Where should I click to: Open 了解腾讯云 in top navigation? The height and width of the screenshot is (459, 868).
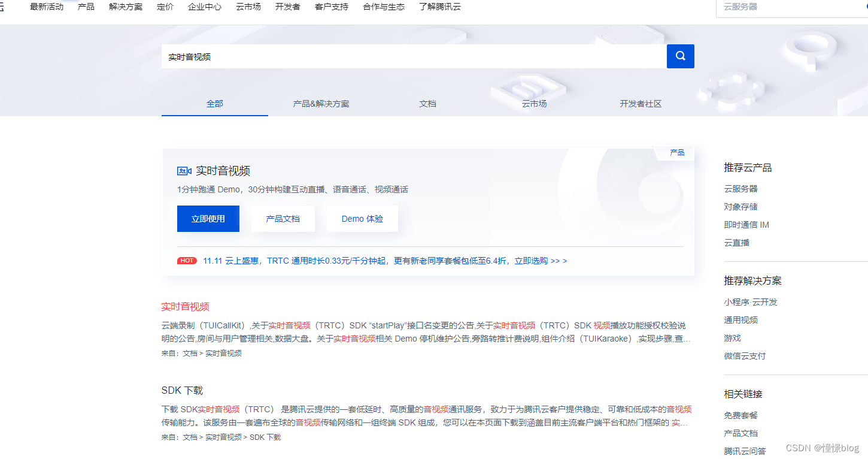point(440,7)
